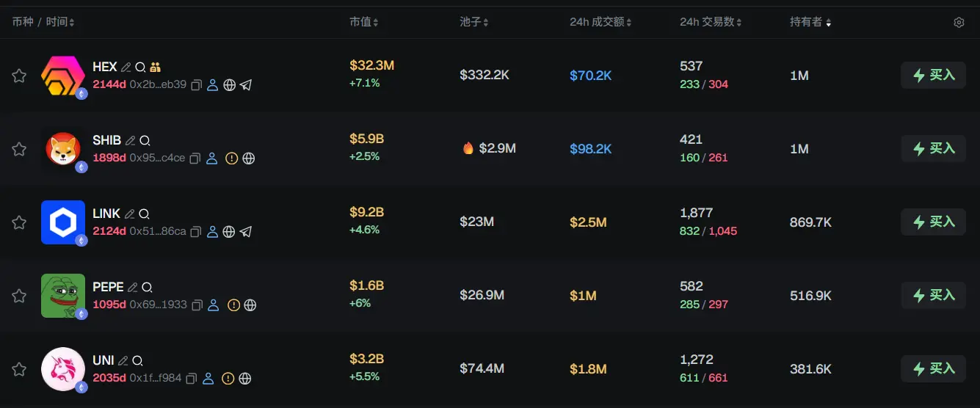Sort by 市值 column
This screenshot has width=980, height=408.
pos(363,23)
